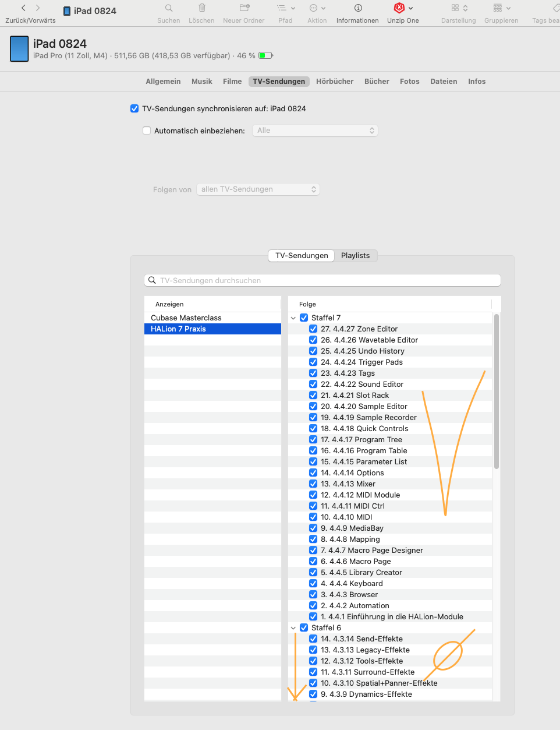
Task: Uncheck the Staffel 6 checkbox
Action: 304,627
